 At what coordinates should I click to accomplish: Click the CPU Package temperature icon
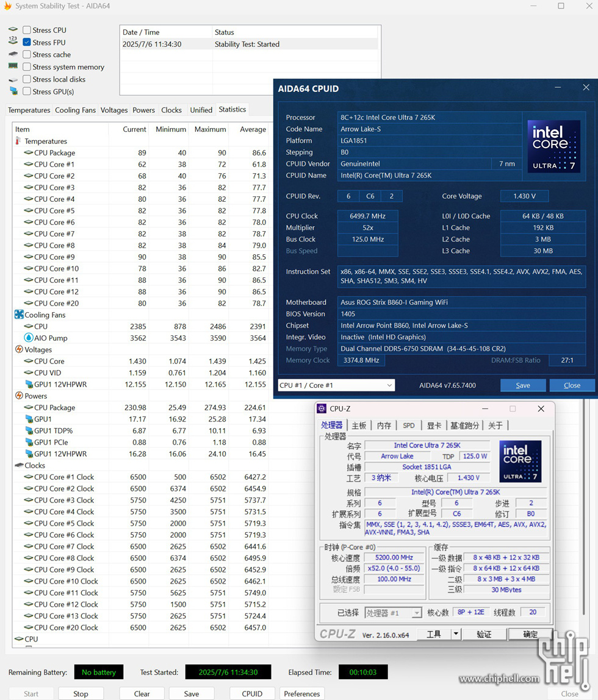coord(29,152)
